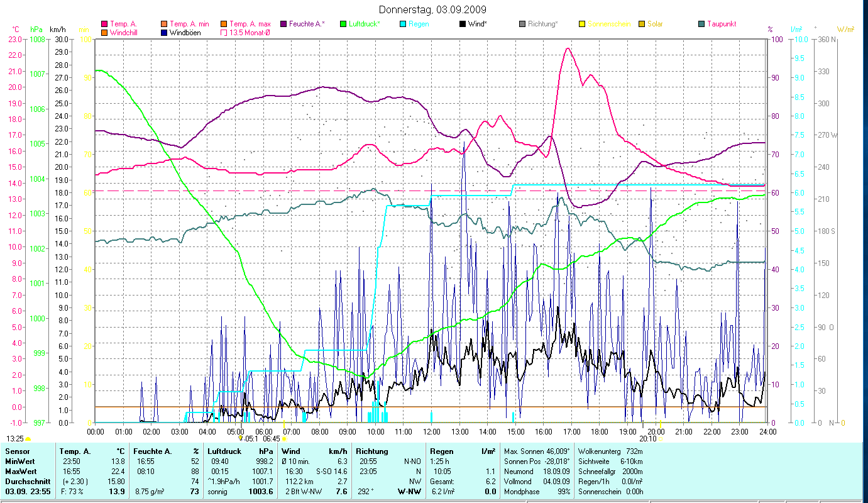Click the pink Temp. A. legend swatch
Screen dimensions: 868x503
[x=104, y=24]
